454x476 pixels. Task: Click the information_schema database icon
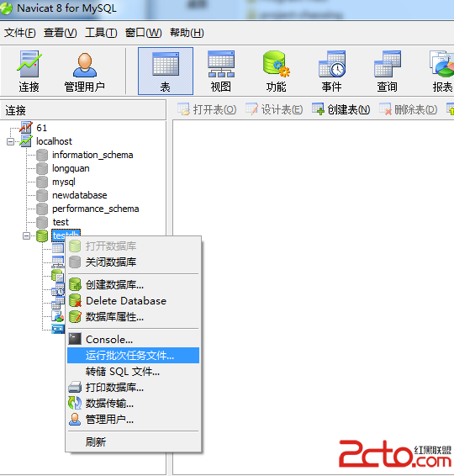click(x=42, y=155)
